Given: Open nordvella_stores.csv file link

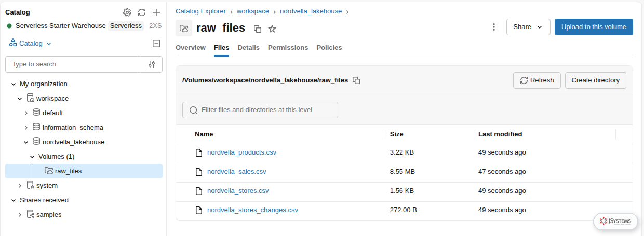Looking at the screenshot, I should click(x=238, y=191).
